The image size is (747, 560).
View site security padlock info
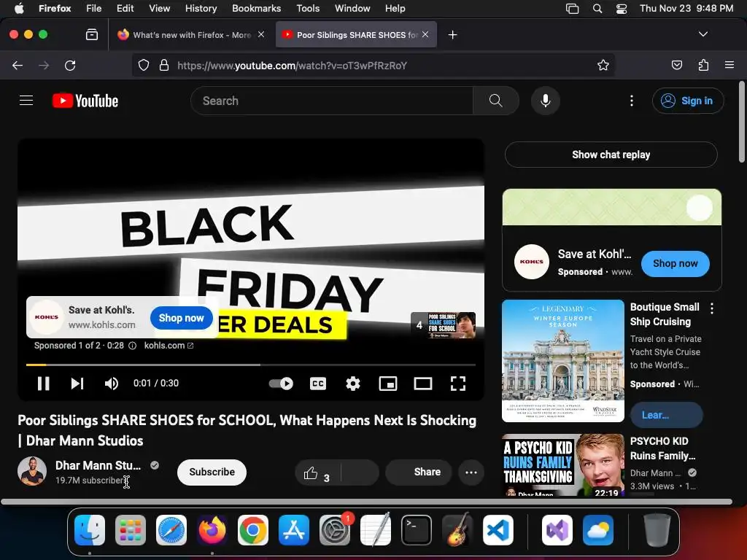(x=164, y=65)
